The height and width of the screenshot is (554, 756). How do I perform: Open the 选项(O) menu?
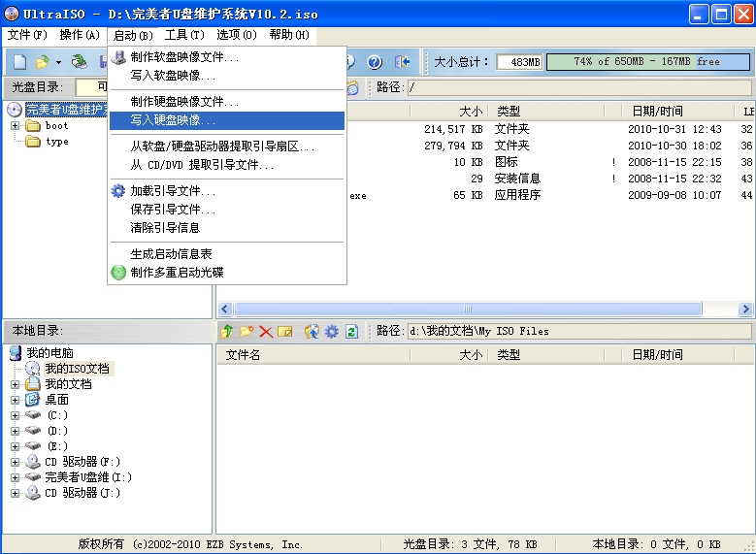pos(237,35)
